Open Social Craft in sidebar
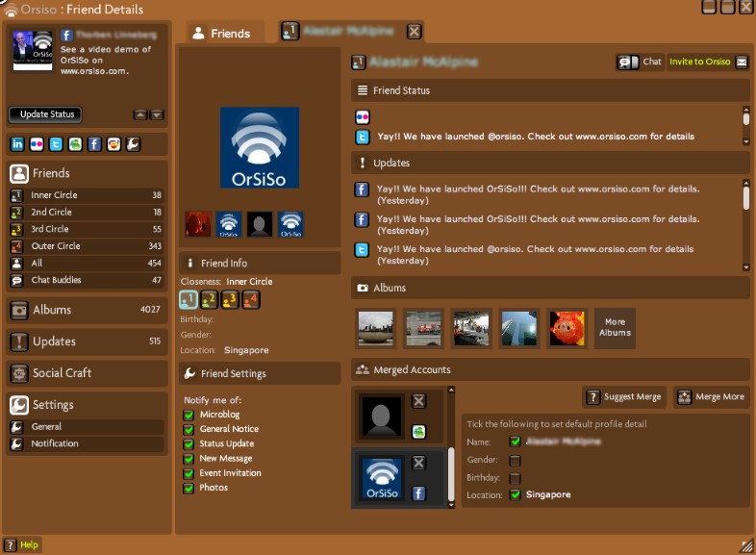 pos(87,373)
